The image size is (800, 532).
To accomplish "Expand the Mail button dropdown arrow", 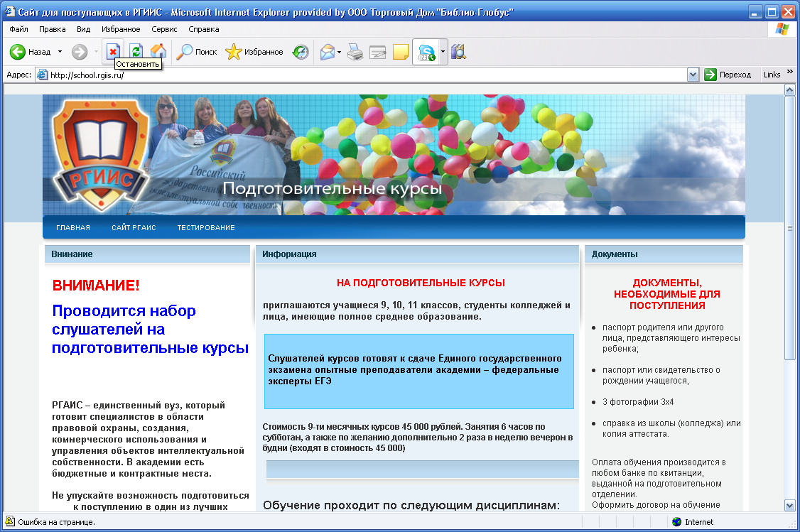I will click(340, 52).
